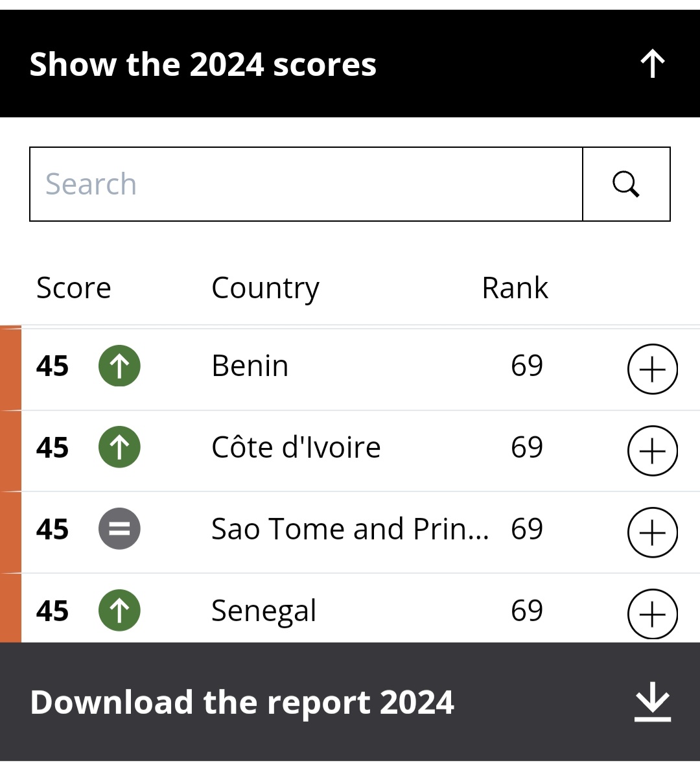Click the up arrow in black header
Viewport: 700px width, 767px height.
coord(653,64)
